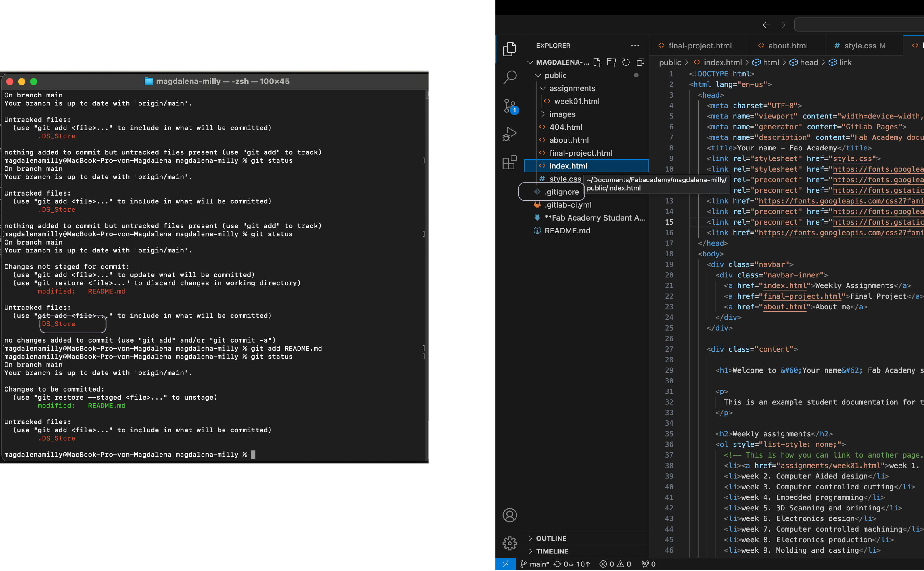Expand the assignments folder in Explorer
This screenshot has height=571, width=924.
click(569, 88)
